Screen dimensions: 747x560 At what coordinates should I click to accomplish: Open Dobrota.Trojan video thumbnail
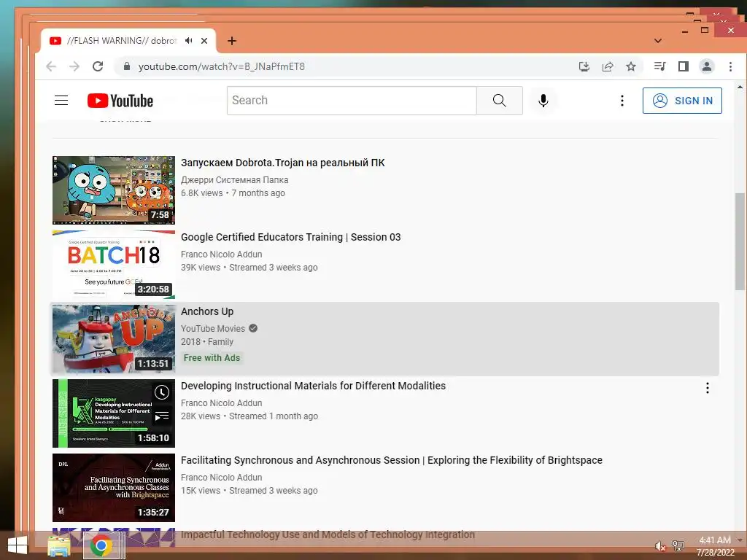[113, 190]
